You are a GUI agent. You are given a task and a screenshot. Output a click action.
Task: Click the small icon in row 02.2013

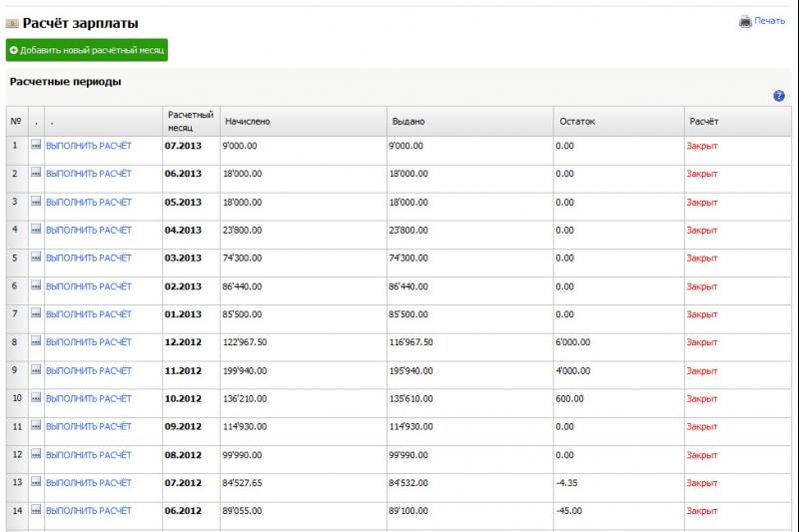tap(36, 286)
